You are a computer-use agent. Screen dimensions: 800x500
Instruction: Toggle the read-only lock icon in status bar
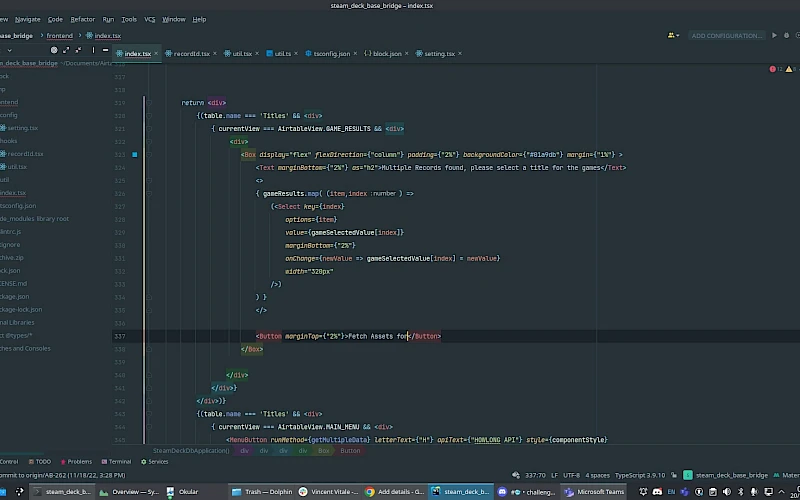coord(673,476)
